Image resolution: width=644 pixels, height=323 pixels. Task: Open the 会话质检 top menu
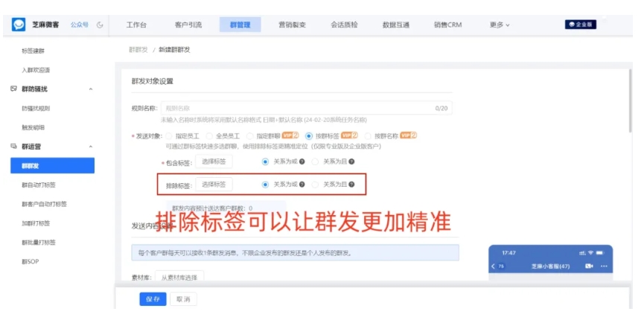point(344,25)
